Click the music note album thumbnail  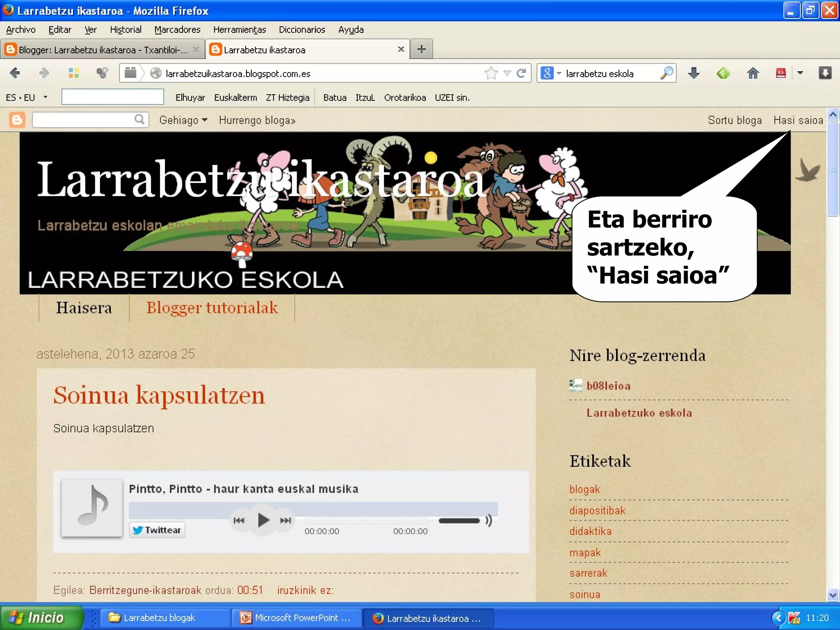[92, 508]
